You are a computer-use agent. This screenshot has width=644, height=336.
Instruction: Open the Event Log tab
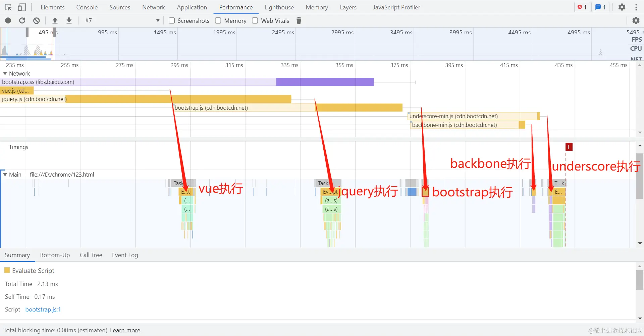tap(125, 255)
